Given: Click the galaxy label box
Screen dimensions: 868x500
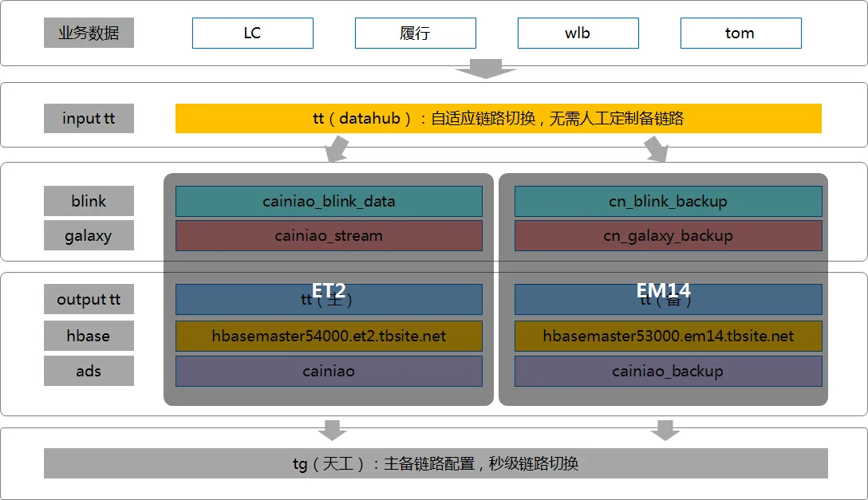Looking at the screenshot, I should point(89,235).
